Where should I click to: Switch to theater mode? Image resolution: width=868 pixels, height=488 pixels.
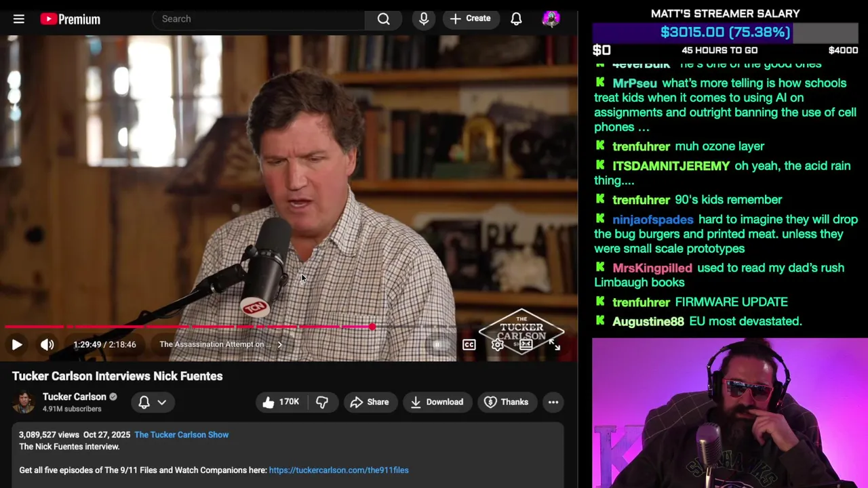pyautogui.click(x=526, y=344)
